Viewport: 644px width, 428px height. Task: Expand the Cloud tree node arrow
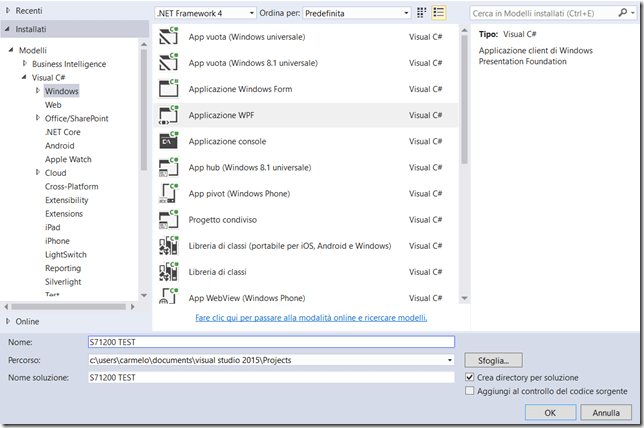click(x=38, y=173)
